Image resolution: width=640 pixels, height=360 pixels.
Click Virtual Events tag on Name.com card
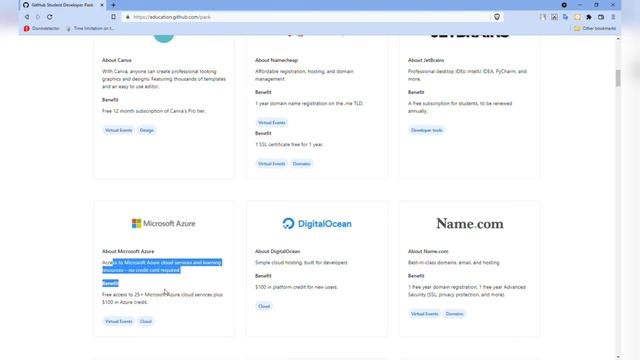click(x=424, y=314)
